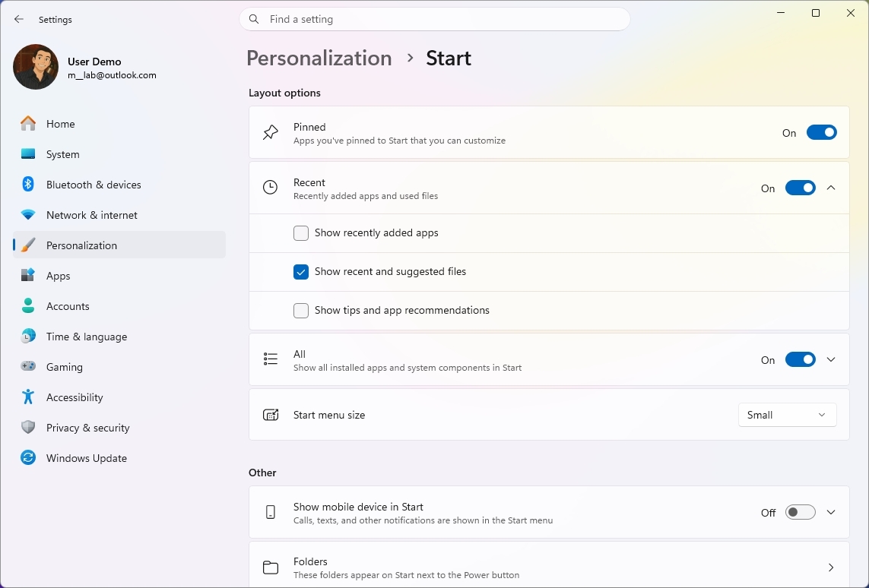Click the Windows Update refresh icon

click(x=27, y=458)
